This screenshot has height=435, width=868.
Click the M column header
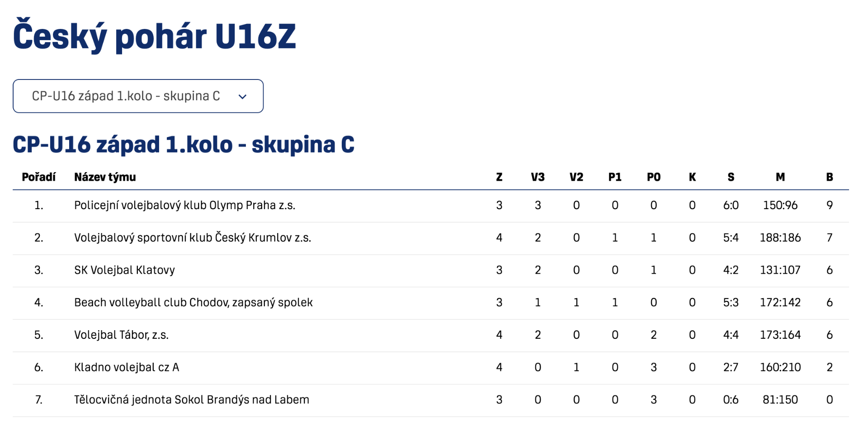(x=780, y=177)
